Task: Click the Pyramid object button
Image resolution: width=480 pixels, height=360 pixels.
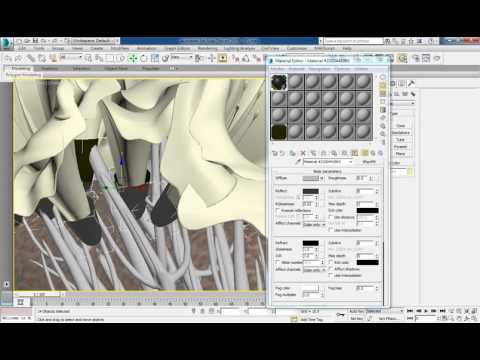Action: click(400, 147)
